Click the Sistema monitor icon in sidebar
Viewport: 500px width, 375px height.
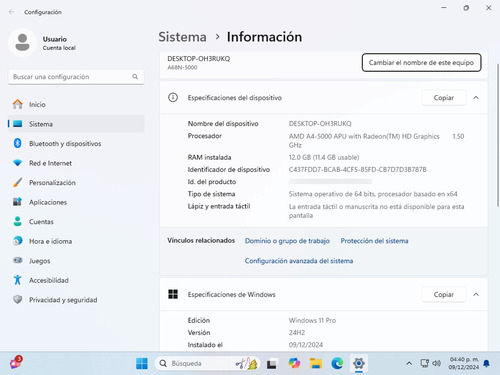click(18, 124)
